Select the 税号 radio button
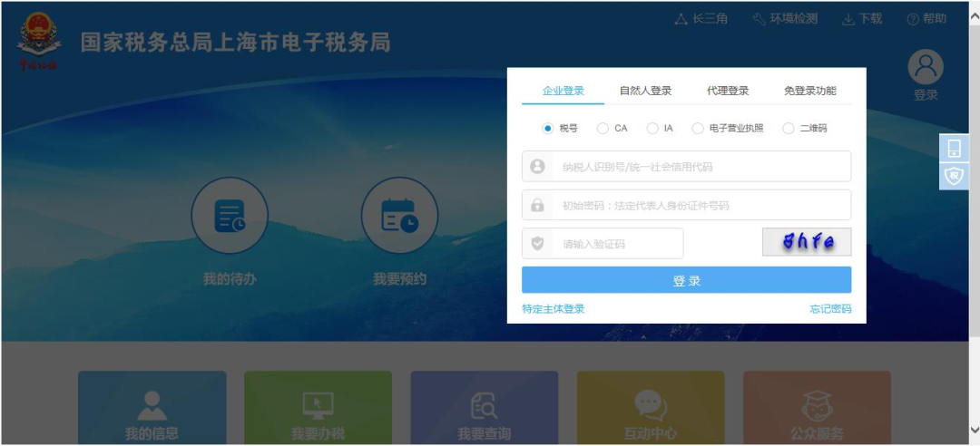Viewport: 980px width, 446px height. (548, 129)
